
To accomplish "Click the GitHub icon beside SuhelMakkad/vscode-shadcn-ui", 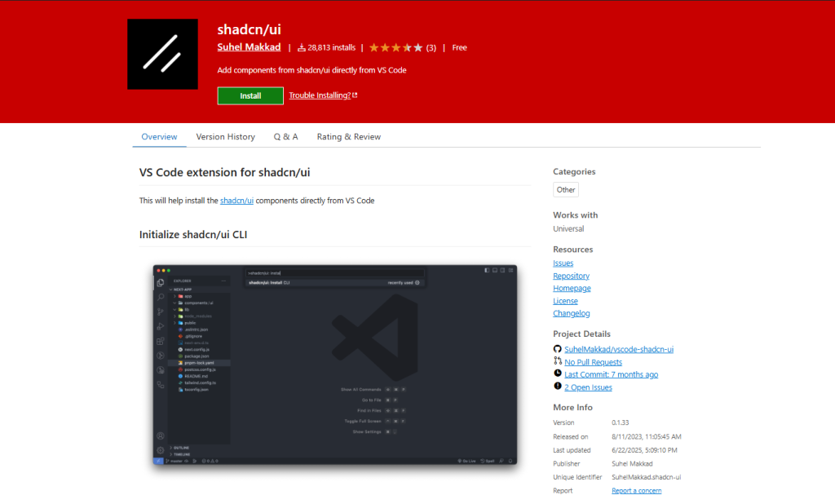I will point(557,349).
